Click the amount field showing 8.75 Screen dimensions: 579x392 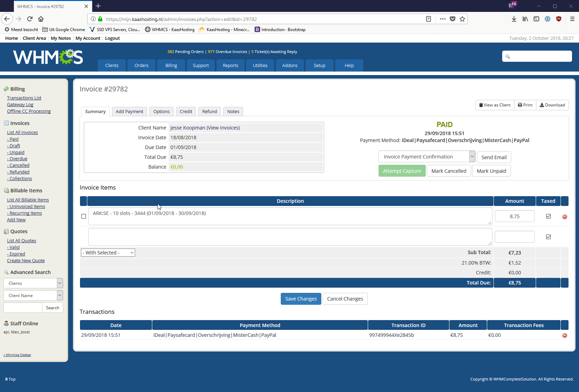point(514,216)
